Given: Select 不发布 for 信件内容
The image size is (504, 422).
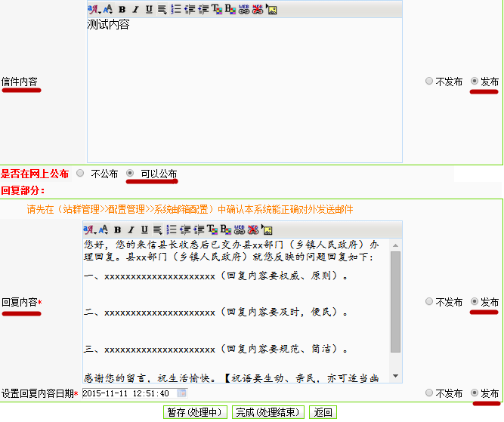Looking at the screenshot, I should [429, 82].
